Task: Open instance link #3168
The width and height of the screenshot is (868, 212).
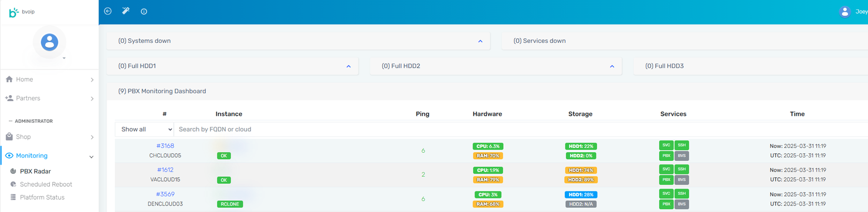Action: coord(165,146)
